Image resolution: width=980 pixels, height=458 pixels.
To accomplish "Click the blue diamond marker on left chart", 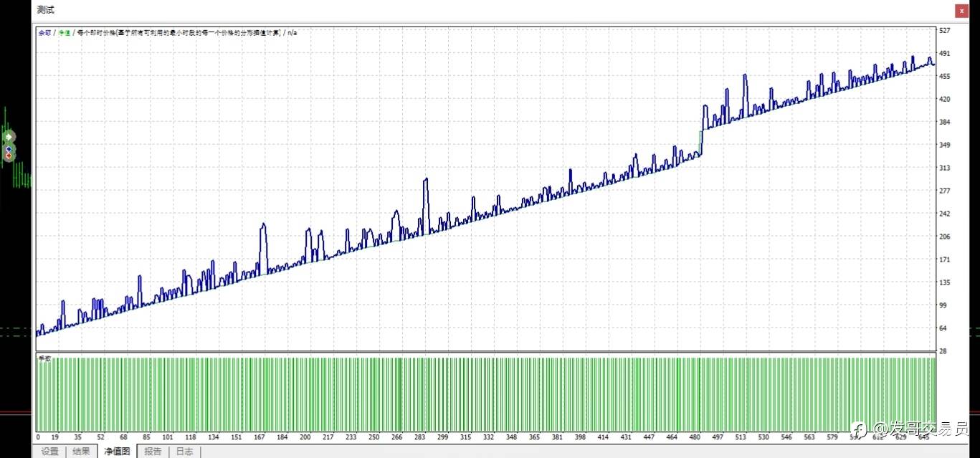I will point(9,149).
